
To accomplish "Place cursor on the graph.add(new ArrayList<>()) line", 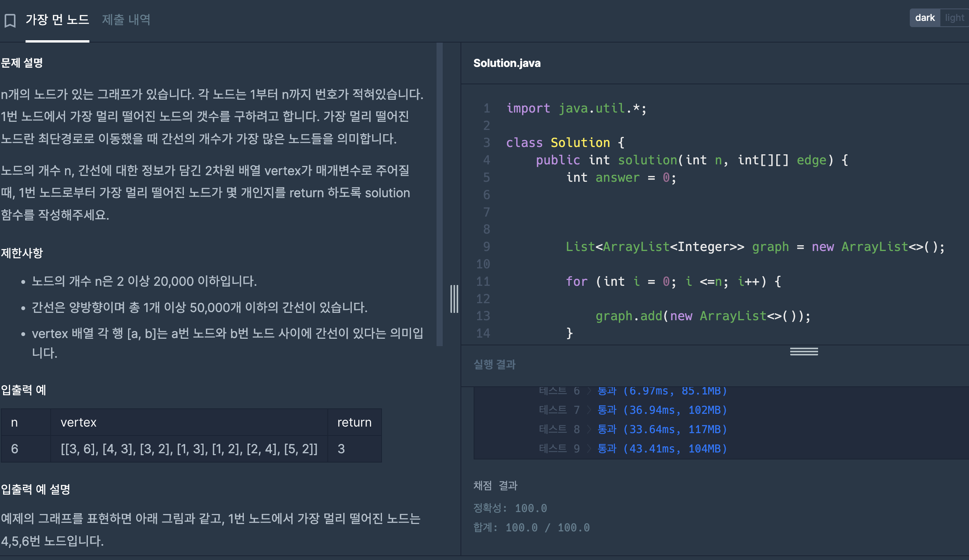I will point(702,316).
